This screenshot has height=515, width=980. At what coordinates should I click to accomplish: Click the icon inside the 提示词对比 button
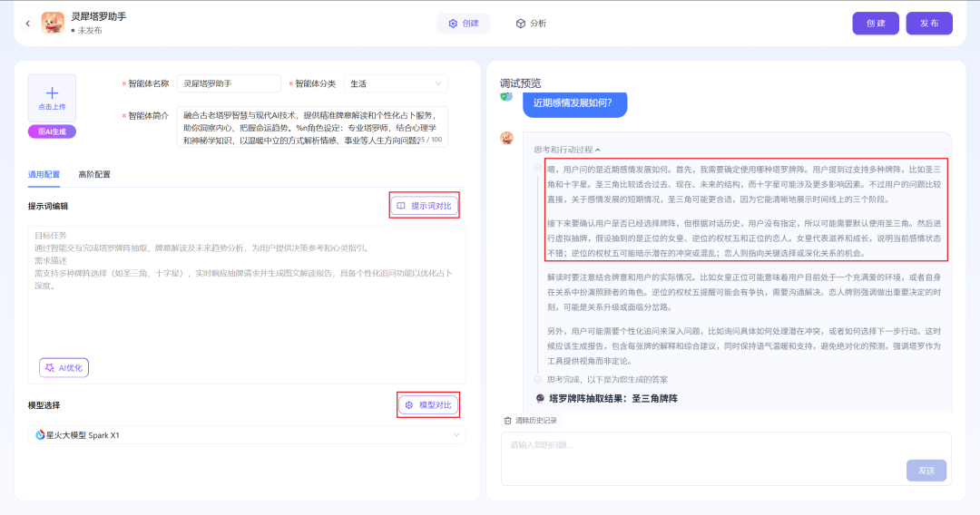pyautogui.click(x=401, y=206)
